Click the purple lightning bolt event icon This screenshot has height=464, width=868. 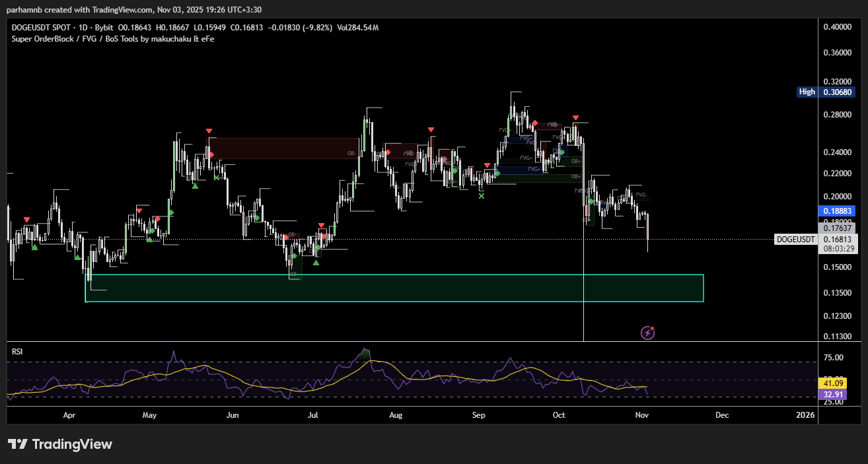click(x=648, y=333)
